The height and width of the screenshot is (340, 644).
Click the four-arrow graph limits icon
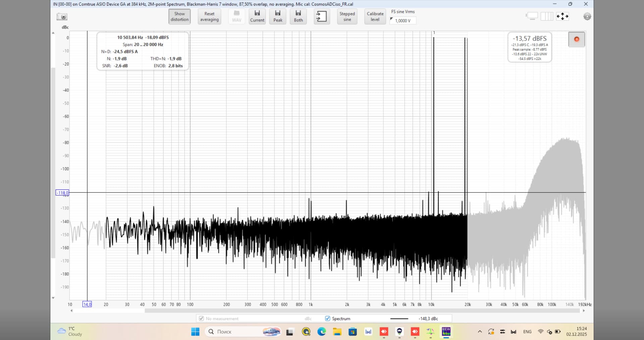coord(562,16)
